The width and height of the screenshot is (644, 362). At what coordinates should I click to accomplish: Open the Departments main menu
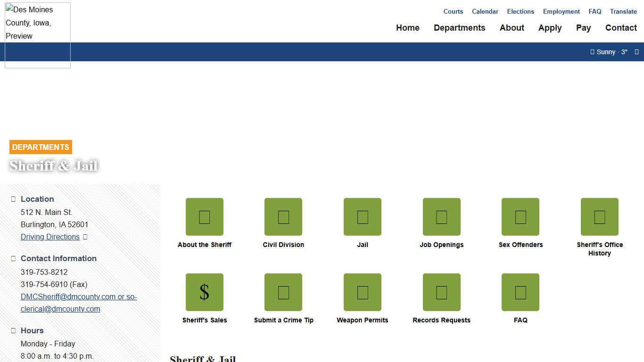pyautogui.click(x=459, y=28)
